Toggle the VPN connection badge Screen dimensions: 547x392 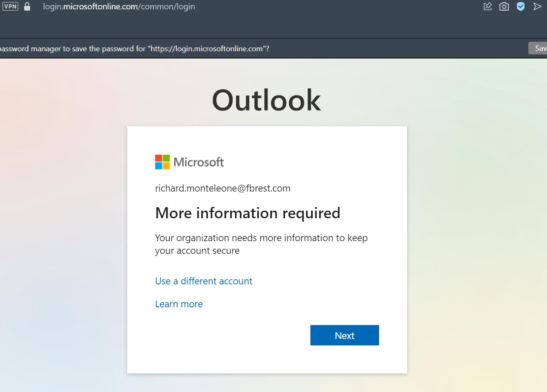click(x=10, y=6)
